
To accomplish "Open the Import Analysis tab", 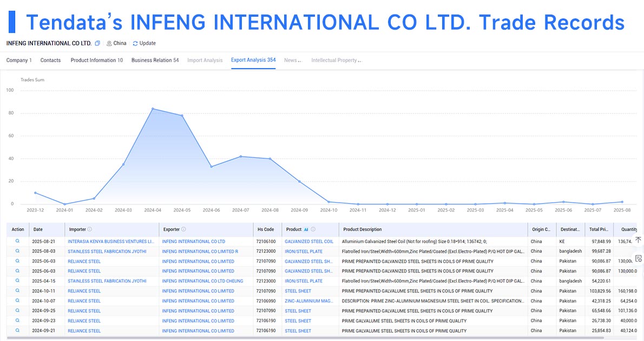I will [x=205, y=61].
